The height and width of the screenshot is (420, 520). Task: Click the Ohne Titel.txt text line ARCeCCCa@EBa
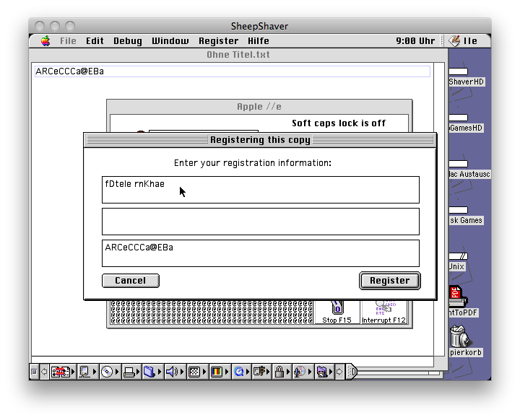pyautogui.click(x=233, y=71)
